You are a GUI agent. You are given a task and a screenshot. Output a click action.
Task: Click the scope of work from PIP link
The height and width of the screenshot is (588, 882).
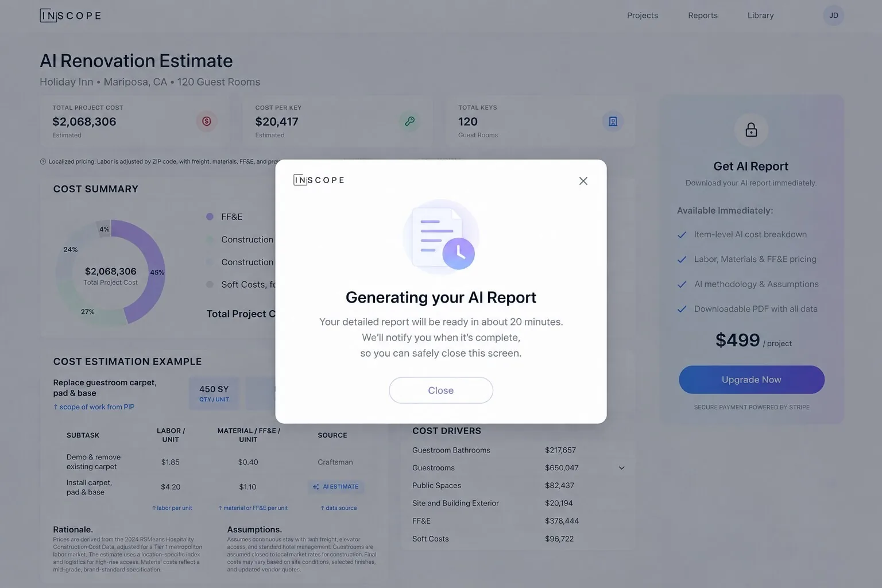point(94,407)
